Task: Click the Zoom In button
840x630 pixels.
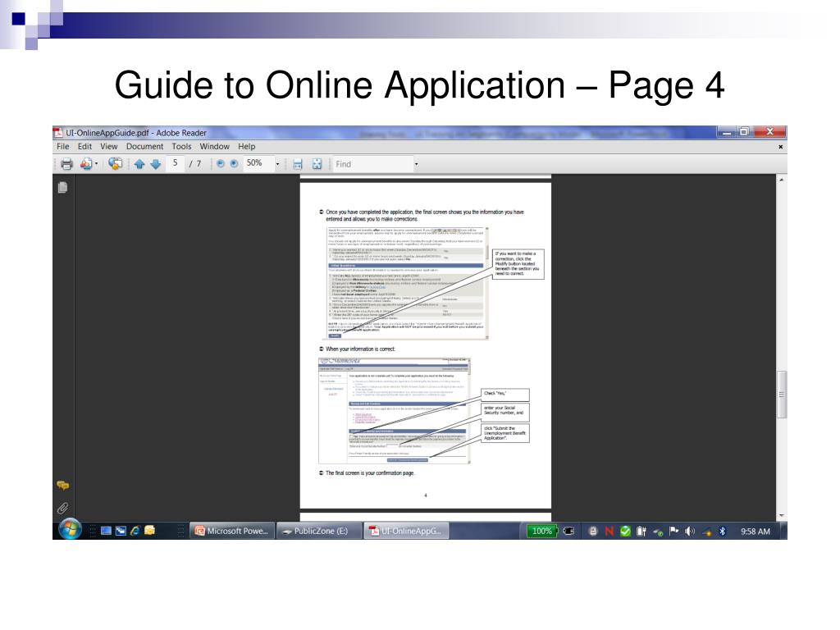Action: [x=234, y=164]
